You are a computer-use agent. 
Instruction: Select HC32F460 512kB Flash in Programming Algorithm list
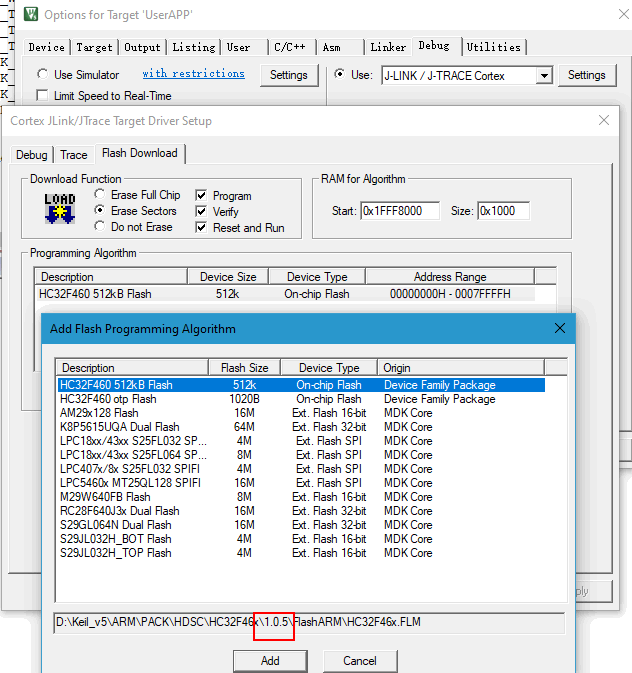pos(285,294)
